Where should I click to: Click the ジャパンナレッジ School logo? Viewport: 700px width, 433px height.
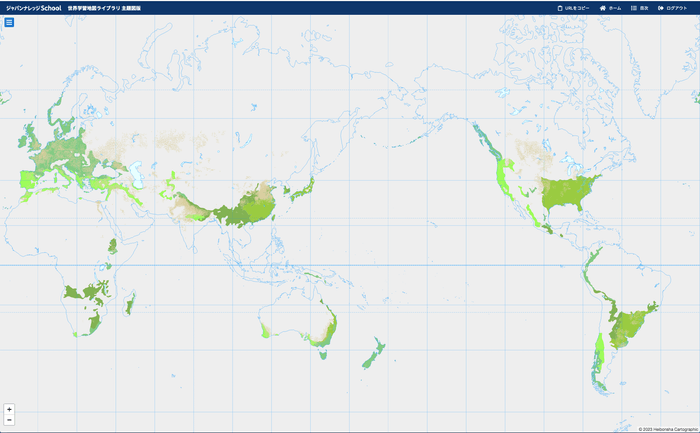[33, 8]
